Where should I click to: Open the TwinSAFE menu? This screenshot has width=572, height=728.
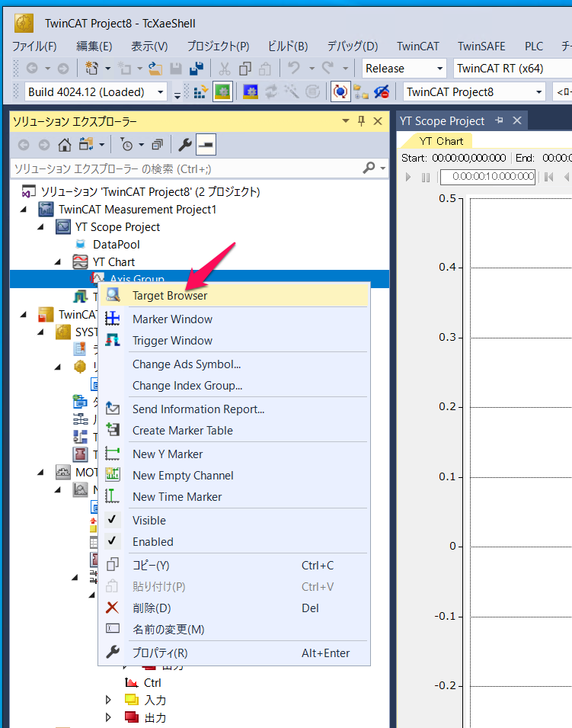point(481,47)
